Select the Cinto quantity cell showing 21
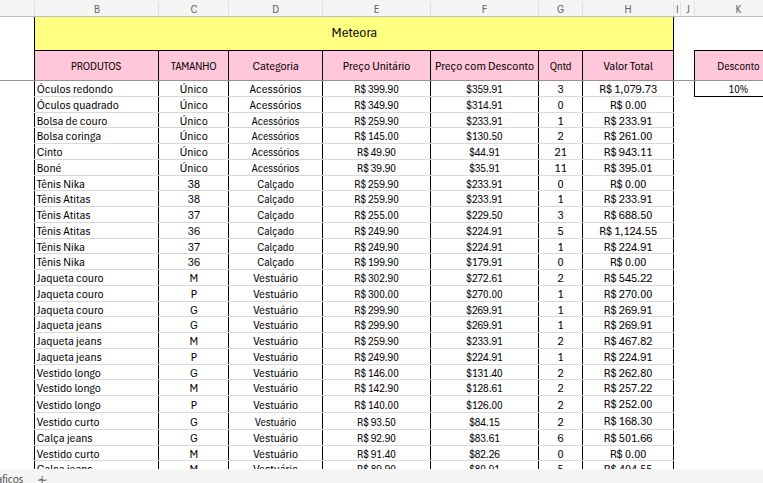 tap(560, 152)
